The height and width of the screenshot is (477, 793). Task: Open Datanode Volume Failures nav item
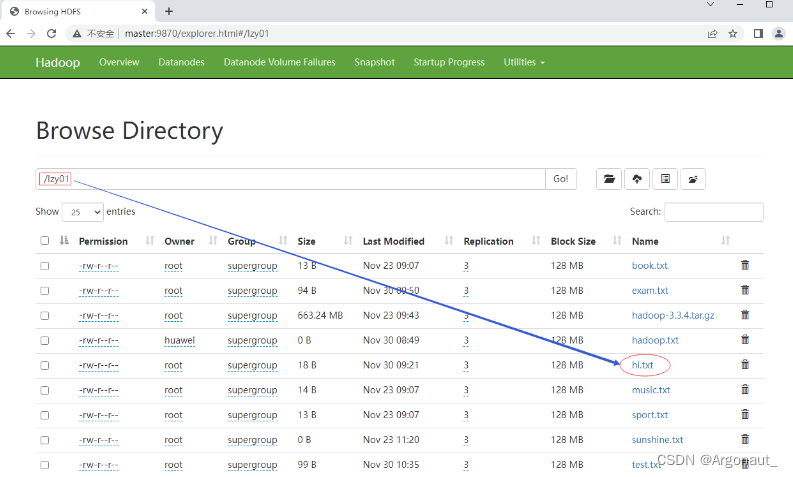[x=280, y=62]
